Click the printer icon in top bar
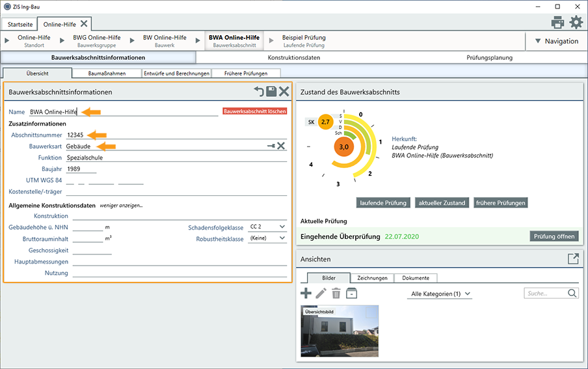The image size is (588, 369). click(x=557, y=23)
